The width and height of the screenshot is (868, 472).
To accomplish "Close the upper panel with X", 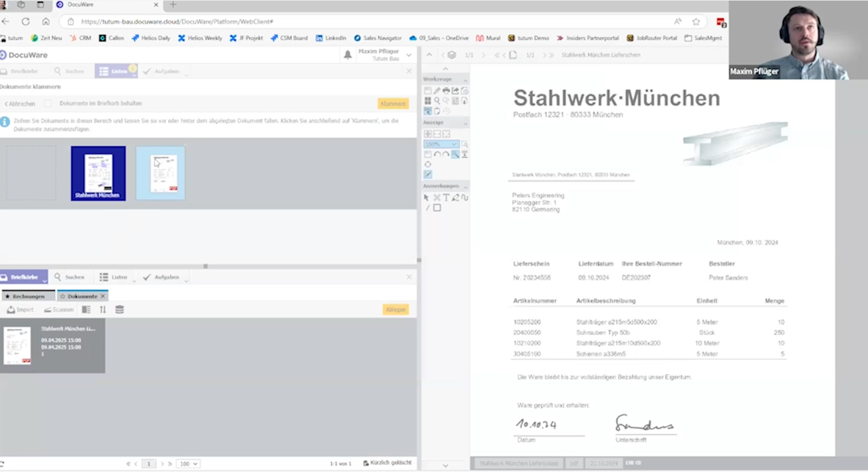I will point(409,71).
